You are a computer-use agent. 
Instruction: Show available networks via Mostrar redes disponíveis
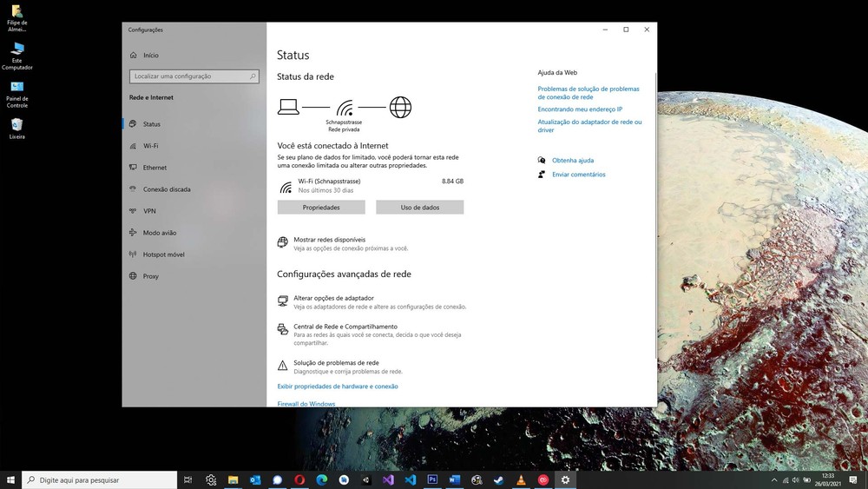[329, 240]
